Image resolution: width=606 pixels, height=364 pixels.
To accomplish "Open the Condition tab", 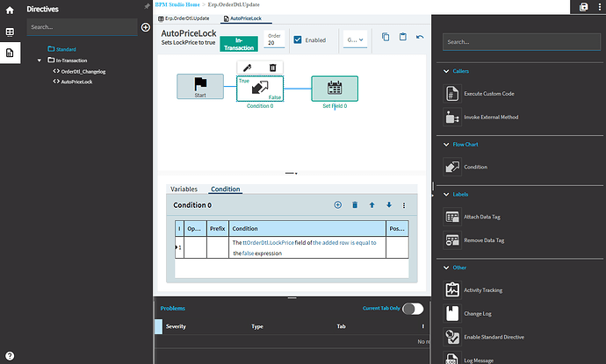I will [226, 189].
